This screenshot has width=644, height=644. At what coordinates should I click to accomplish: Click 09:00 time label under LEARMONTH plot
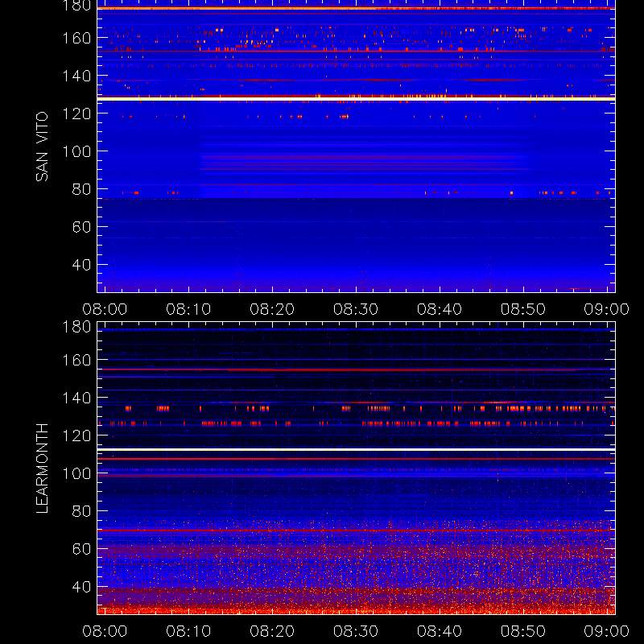tap(607, 631)
